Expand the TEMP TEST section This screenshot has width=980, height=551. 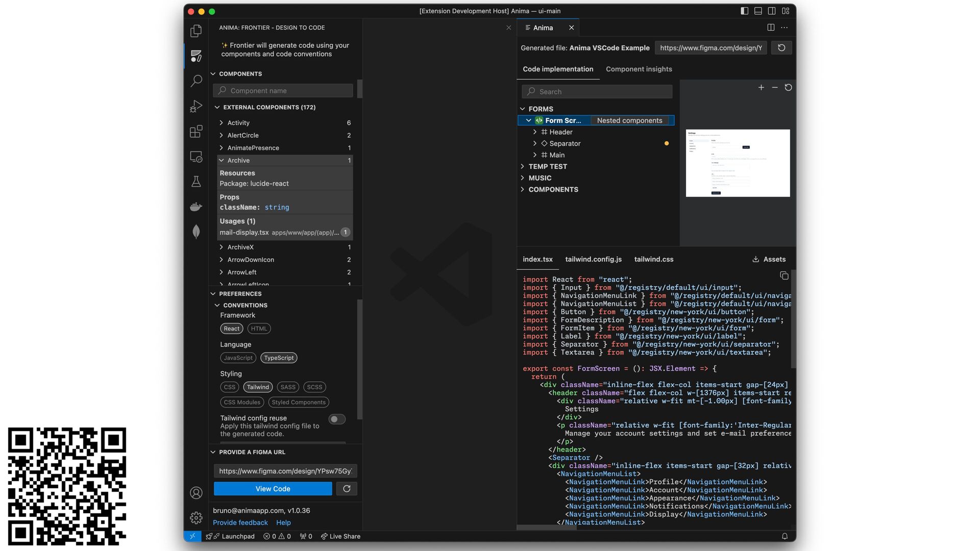547,166
